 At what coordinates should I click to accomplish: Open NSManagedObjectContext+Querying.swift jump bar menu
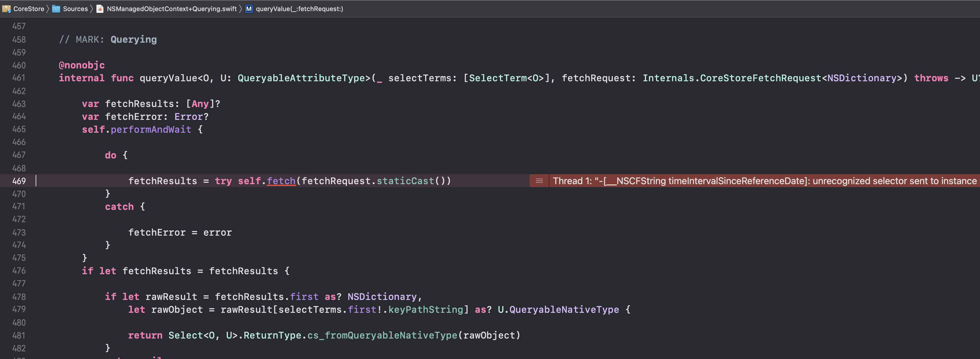172,9
